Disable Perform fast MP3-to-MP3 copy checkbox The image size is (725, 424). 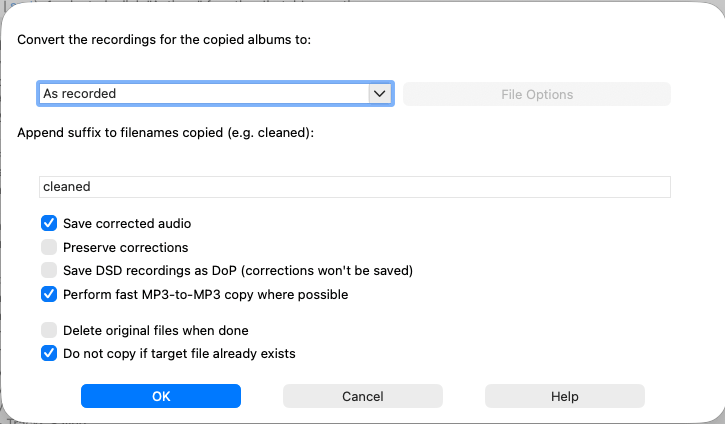point(49,294)
